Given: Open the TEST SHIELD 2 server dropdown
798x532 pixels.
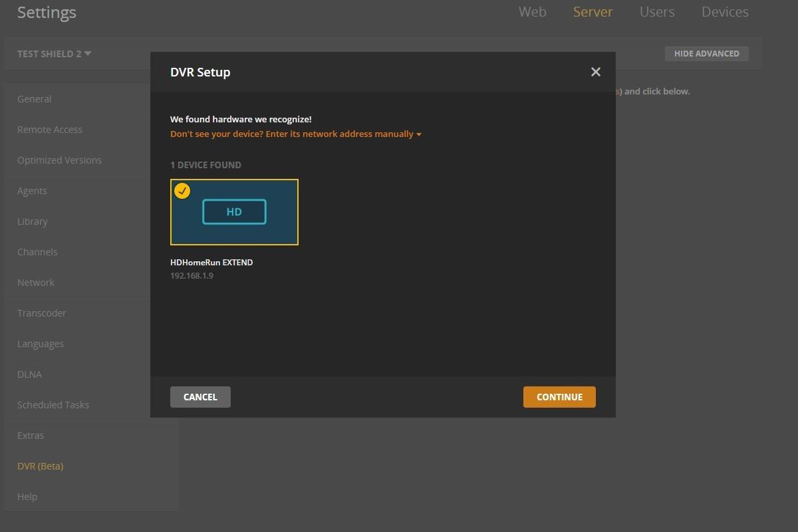Looking at the screenshot, I should 55,54.
